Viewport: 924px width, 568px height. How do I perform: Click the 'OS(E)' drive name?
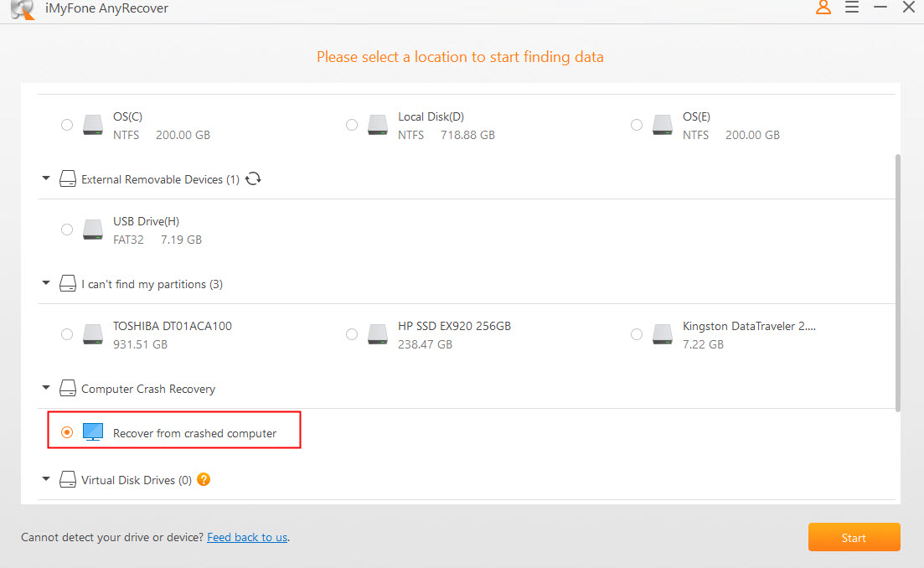point(696,116)
